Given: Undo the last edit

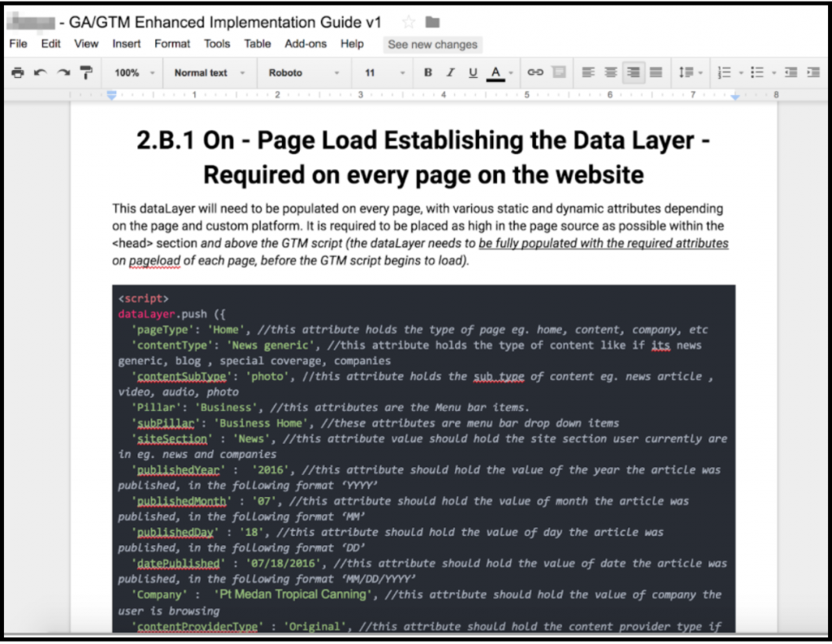Looking at the screenshot, I should tap(41, 73).
